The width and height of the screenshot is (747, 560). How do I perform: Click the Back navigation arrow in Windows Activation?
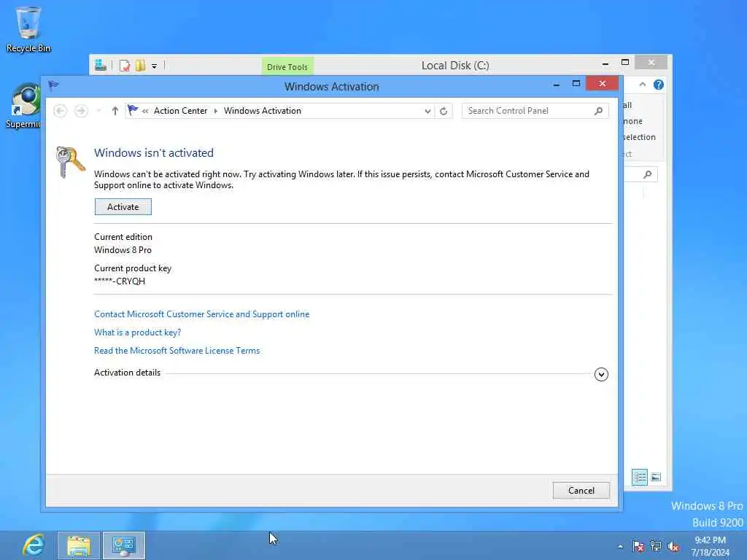coord(60,111)
